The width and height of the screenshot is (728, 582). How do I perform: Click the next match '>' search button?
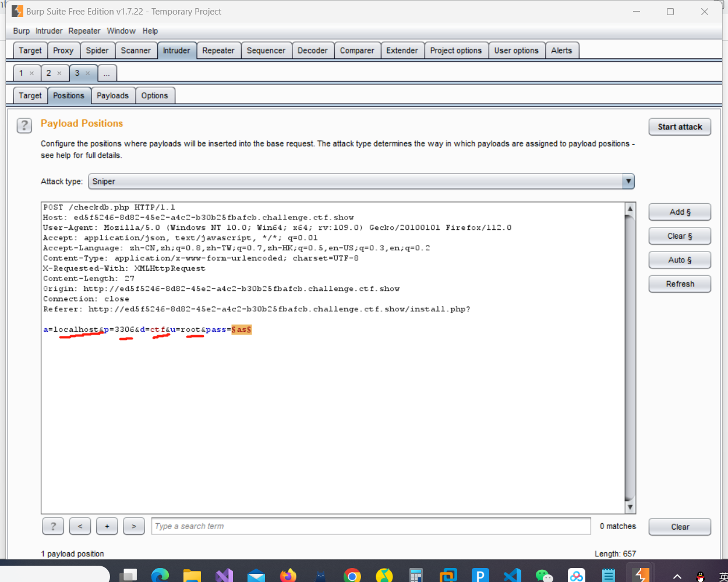pos(133,526)
